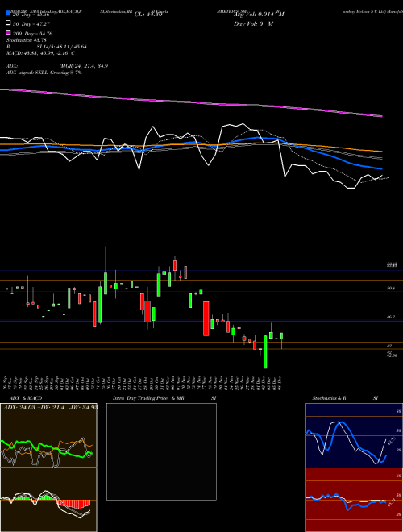
Task: Click the 'ADX signal: SELL Growing @ 7%' text
Action: tap(44, 73)
